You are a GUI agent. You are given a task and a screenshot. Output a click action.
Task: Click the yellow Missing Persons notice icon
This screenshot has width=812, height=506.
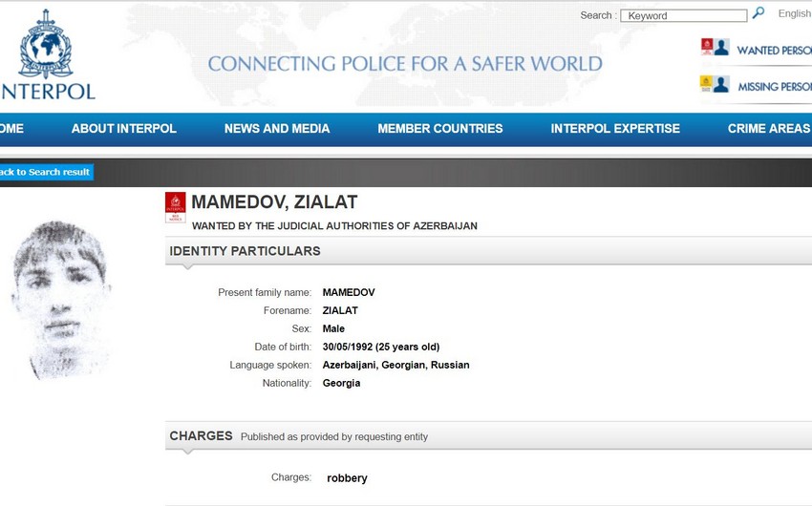(x=706, y=84)
